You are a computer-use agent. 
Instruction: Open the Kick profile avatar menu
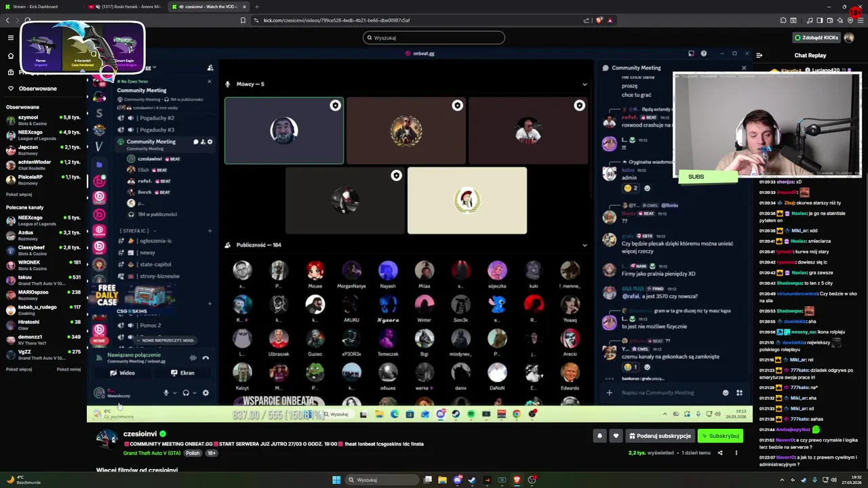pos(849,38)
